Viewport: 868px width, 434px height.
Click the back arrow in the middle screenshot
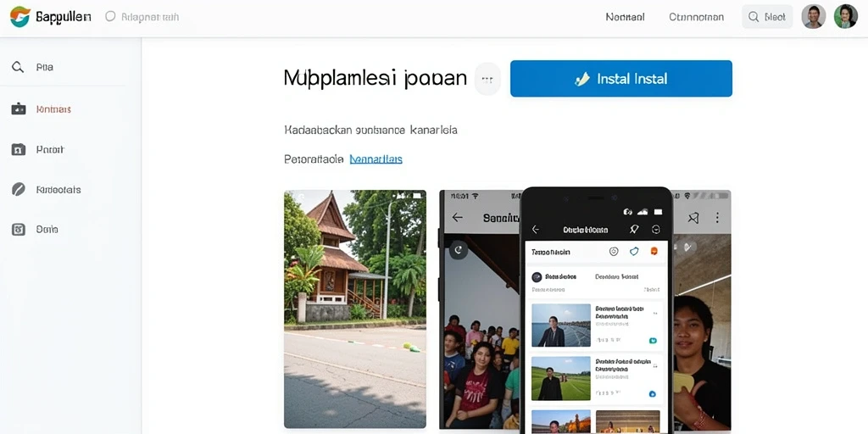pyautogui.click(x=457, y=218)
